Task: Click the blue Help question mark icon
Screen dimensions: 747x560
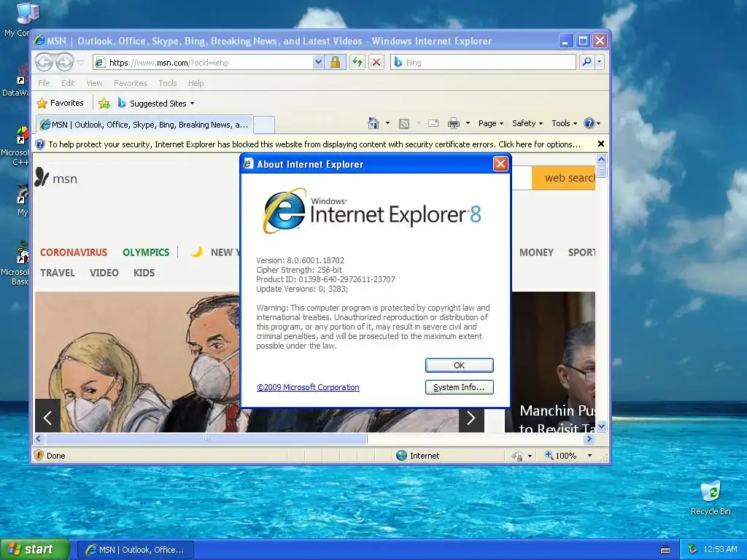Action: pos(589,123)
